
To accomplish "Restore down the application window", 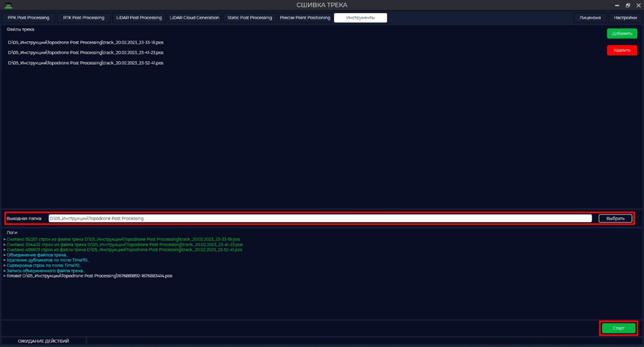I will click(627, 5).
